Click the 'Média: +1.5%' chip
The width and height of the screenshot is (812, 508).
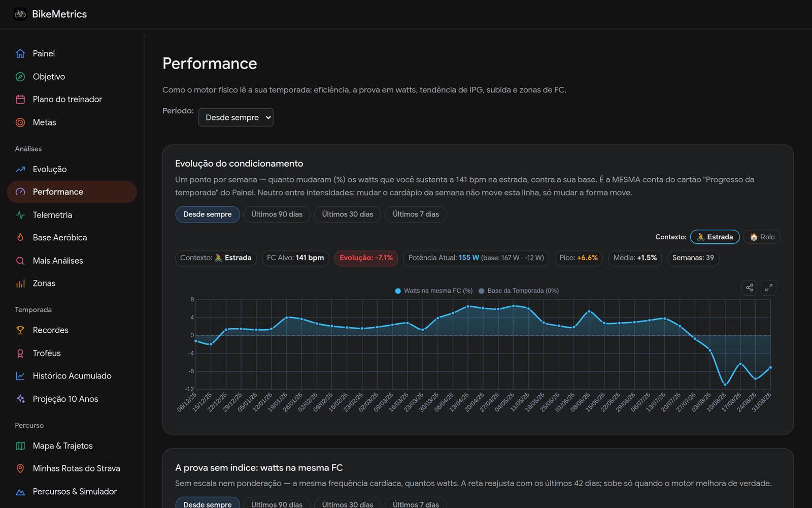tap(635, 258)
